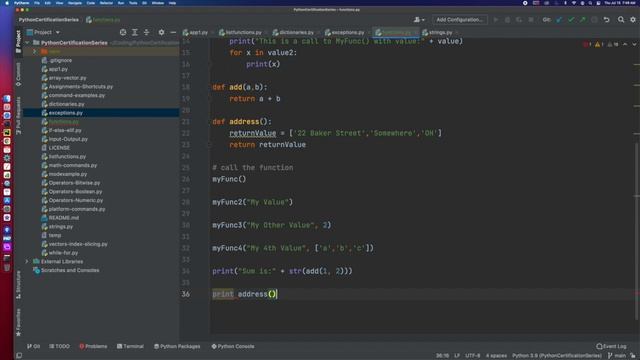Click the Stop icon in the run toolbar
The image size is (640, 360).
pos(531,20)
